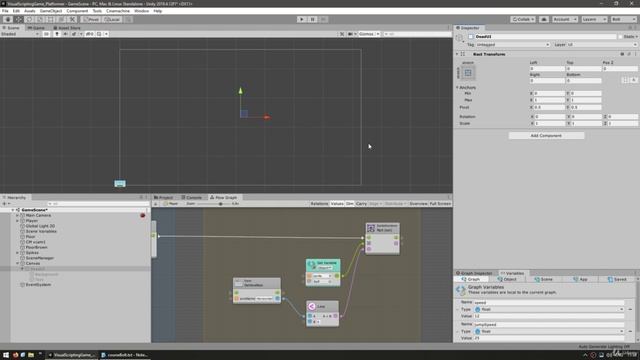
Task: Select the Scale tool in toolbar
Action: (x=40, y=19)
